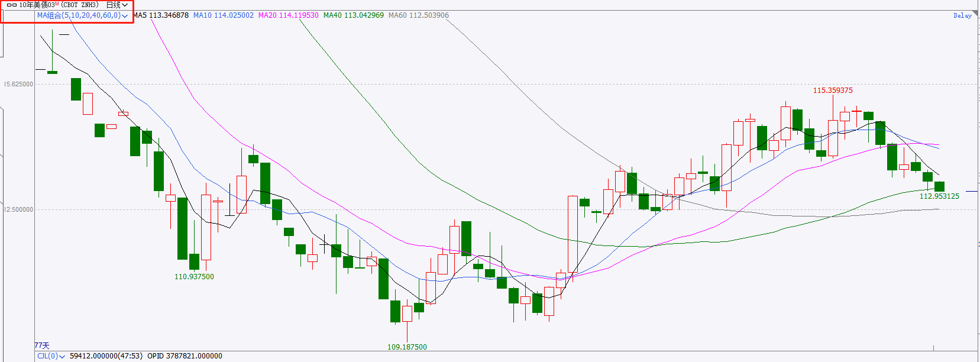Viewport: 980px width, 362px height.
Task: Click the link icon beside 10年美债03
Action: 12,5
